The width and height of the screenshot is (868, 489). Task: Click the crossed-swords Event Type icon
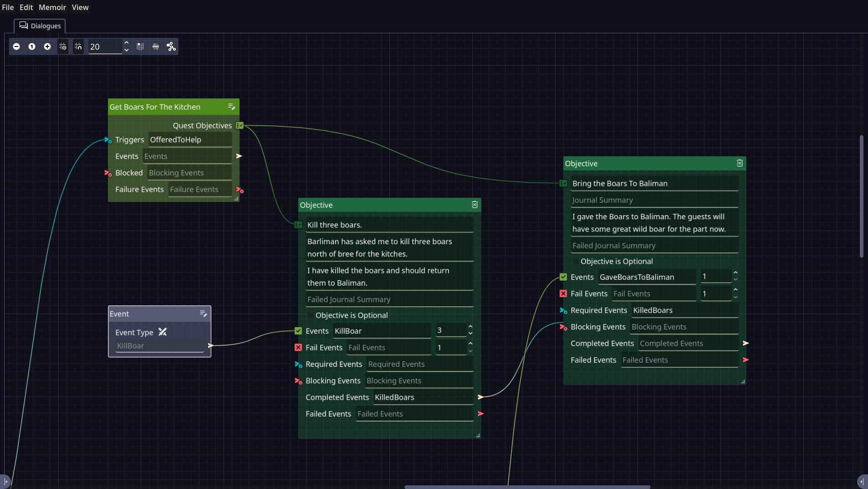(x=163, y=332)
